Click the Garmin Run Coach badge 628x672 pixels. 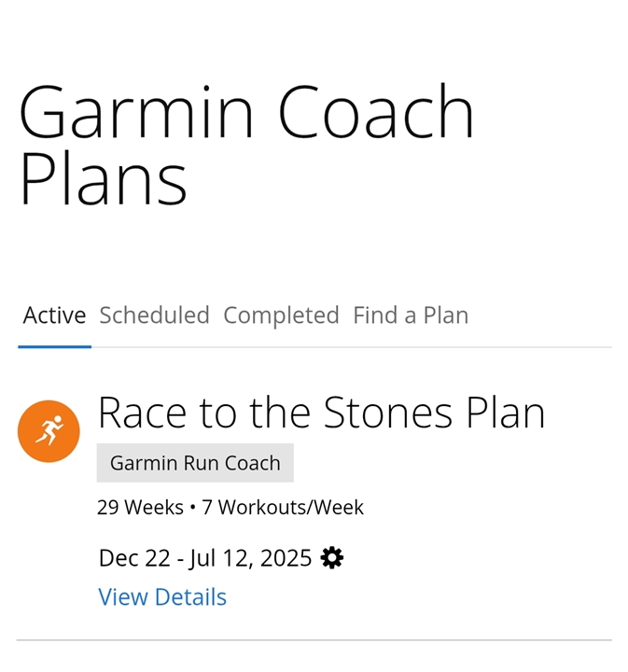[195, 463]
